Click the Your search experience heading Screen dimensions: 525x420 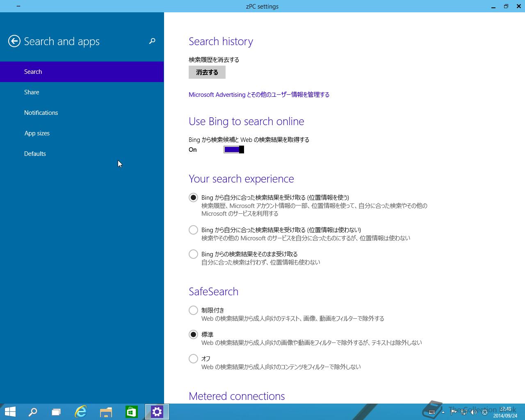(241, 179)
